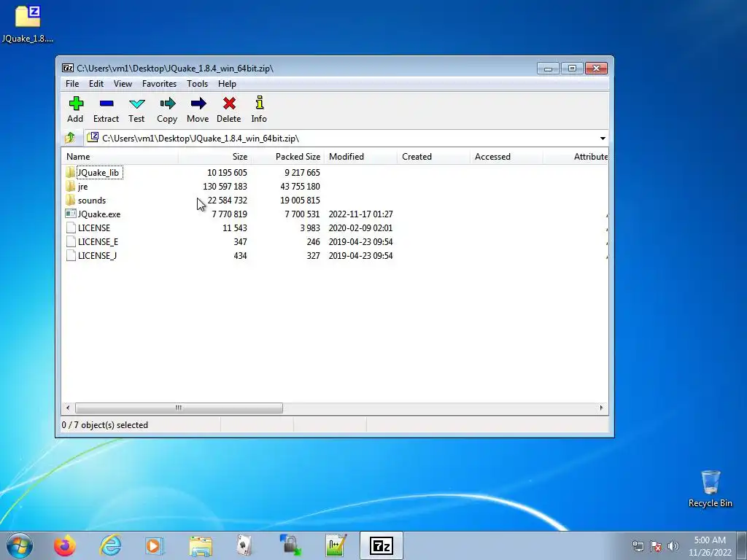The height and width of the screenshot is (560, 747).
Task: Open the Notepad++ taskbar icon
Action: click(x=336, y=545)
